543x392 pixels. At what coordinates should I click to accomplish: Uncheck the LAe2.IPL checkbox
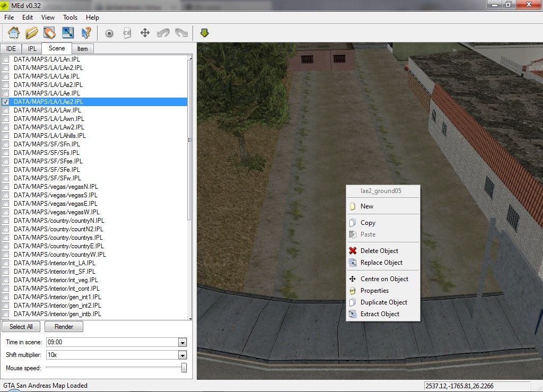[5, 101]
